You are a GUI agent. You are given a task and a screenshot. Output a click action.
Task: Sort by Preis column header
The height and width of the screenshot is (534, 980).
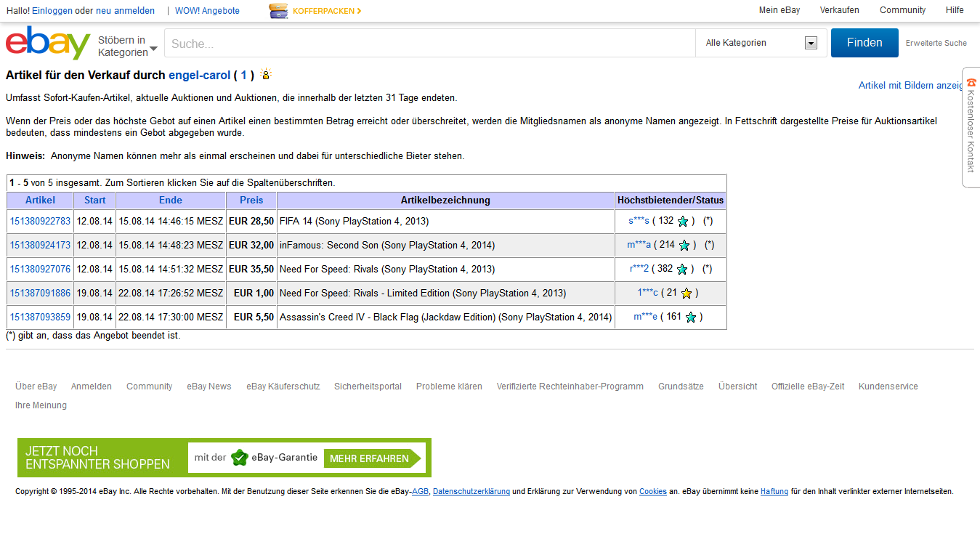(251, 200)
